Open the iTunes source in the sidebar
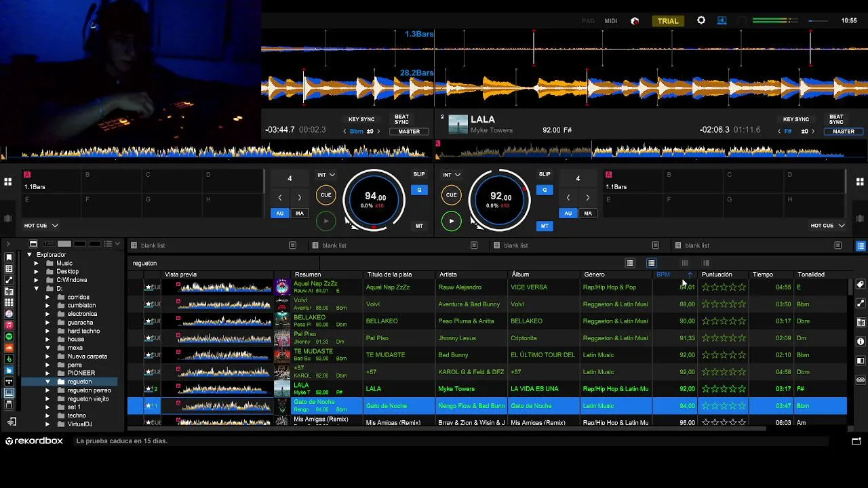 point(9,314)
